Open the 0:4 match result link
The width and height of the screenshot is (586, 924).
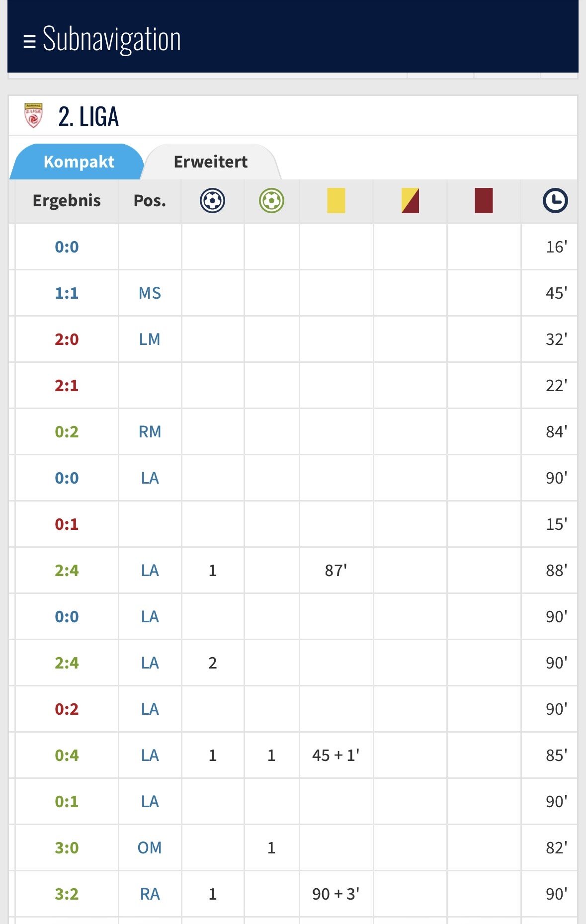click(67, 755)
